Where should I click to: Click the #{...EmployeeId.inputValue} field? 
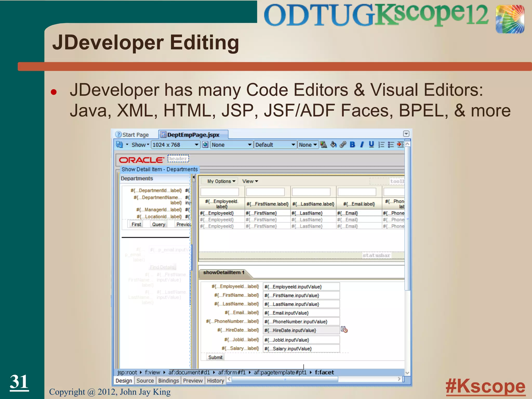pyautogui.click(x=301, y=287)
